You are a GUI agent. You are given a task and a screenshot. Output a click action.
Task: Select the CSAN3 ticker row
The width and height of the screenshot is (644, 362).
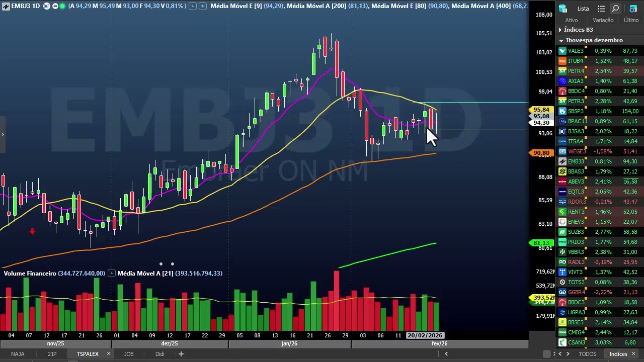[x=600, y=342]
